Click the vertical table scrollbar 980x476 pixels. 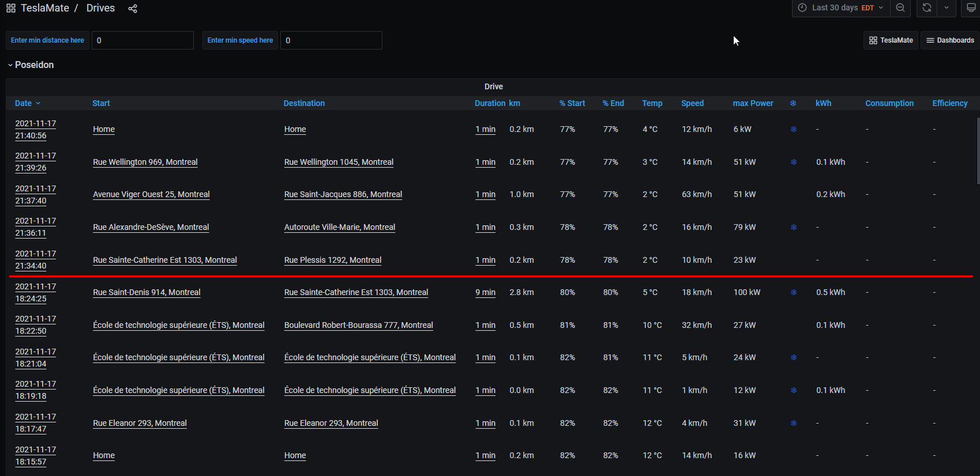click(x=978, y=151)
